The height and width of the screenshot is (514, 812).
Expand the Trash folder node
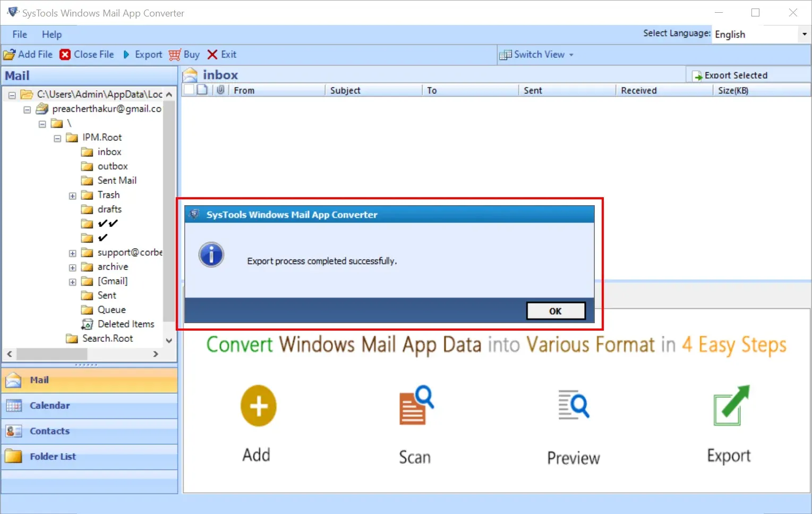[x=73, y=196]
